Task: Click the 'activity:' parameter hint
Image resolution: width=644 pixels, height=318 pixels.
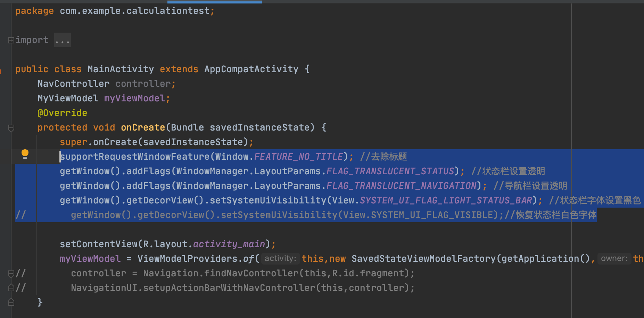Action: pyautogui.click(x=280, y=259)
